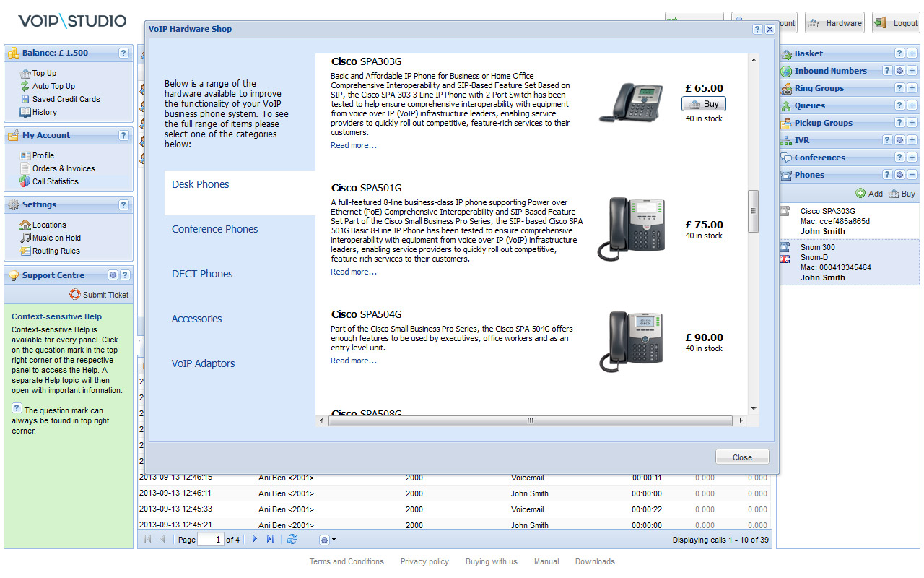
Task: Open Music on Hold settings
Action: tap(56, 238)
